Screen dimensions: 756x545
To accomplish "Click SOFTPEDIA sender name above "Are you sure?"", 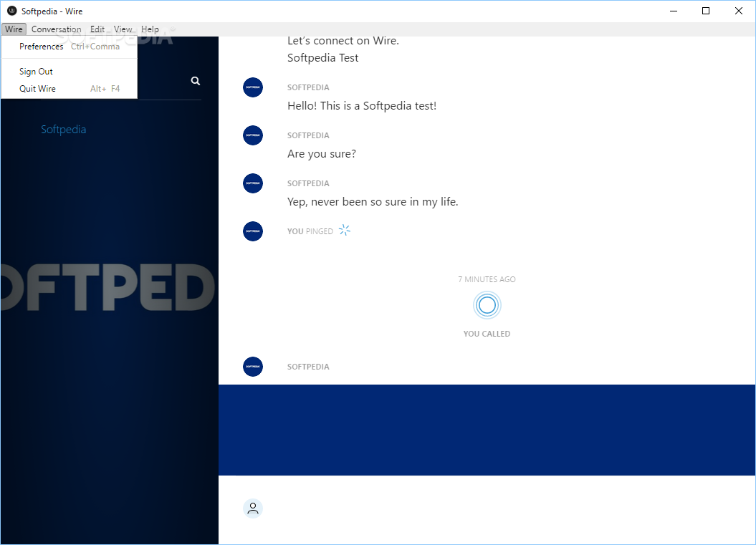I will (x=308, y=135).
